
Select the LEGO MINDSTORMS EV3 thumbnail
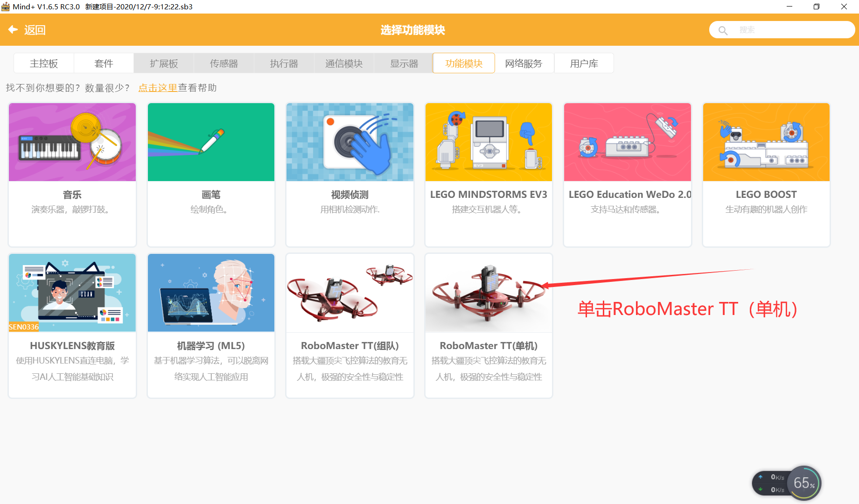[x=489, y=142]
